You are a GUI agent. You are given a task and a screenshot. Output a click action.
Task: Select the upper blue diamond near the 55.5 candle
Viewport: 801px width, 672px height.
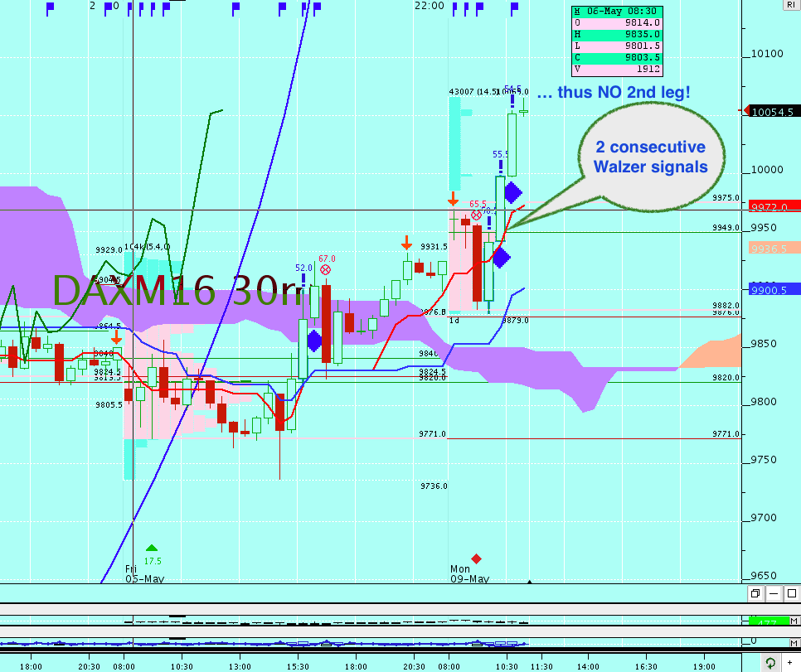click(513, 192)
